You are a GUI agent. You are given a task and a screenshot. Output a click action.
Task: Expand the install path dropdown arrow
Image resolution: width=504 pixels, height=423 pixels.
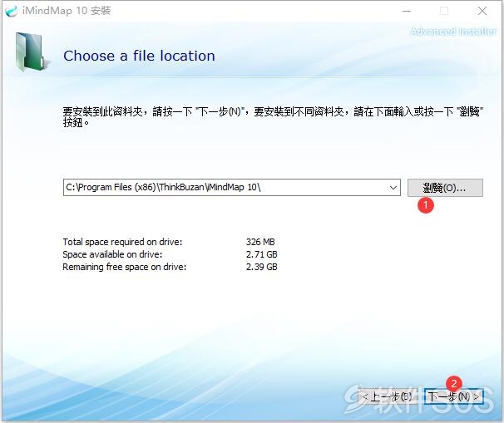[393, 188]
